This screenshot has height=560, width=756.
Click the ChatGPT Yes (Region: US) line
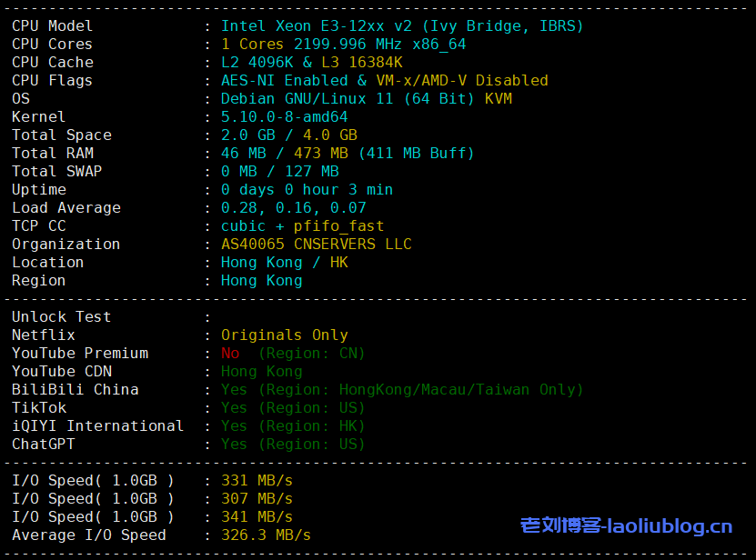point(291,444)
